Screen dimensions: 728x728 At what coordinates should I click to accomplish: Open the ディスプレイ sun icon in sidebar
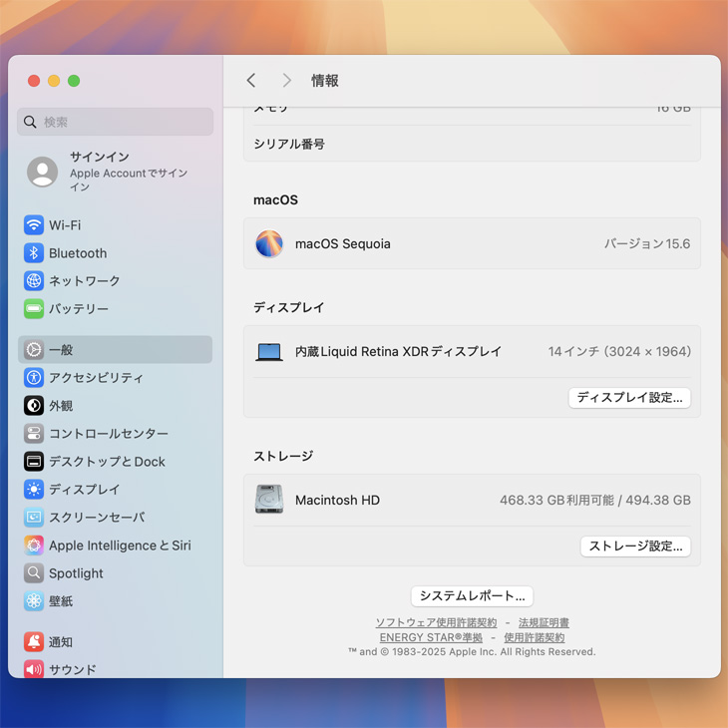[x=34, y=490]
